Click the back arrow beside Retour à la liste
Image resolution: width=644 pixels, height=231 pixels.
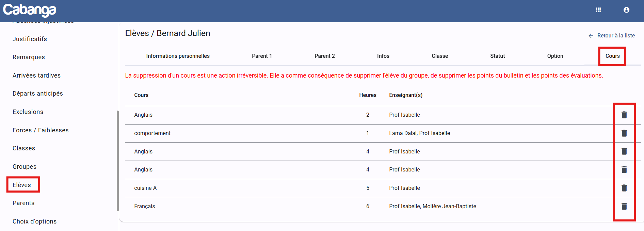591,36
